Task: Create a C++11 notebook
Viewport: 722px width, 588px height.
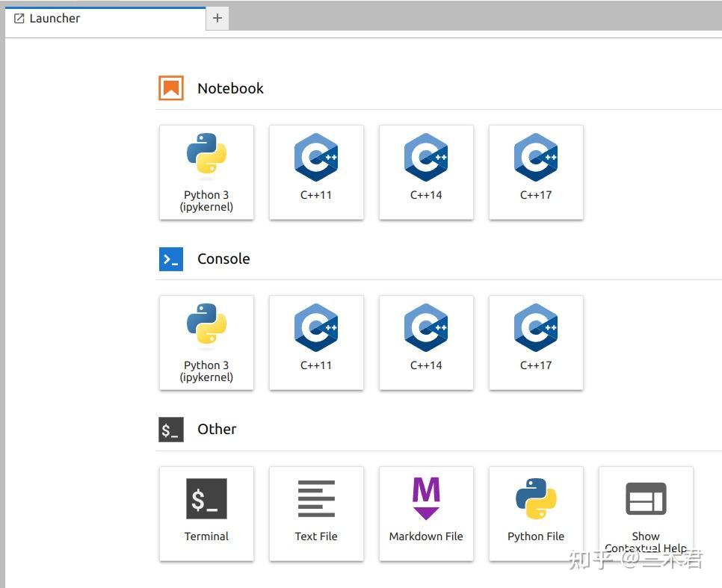Action: click(x=316, y=172)
